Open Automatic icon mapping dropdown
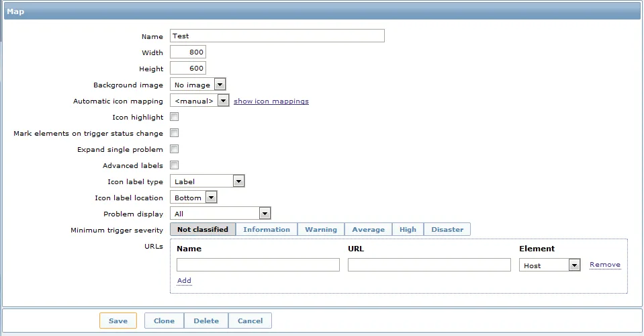This screenshot has height=336, width=644. [x=199, y=101]
